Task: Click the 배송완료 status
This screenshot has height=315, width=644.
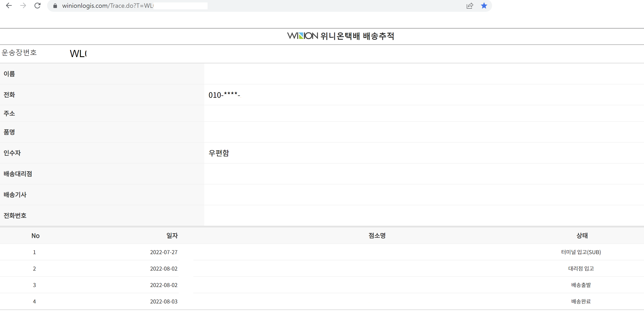Action: (581, 301)
